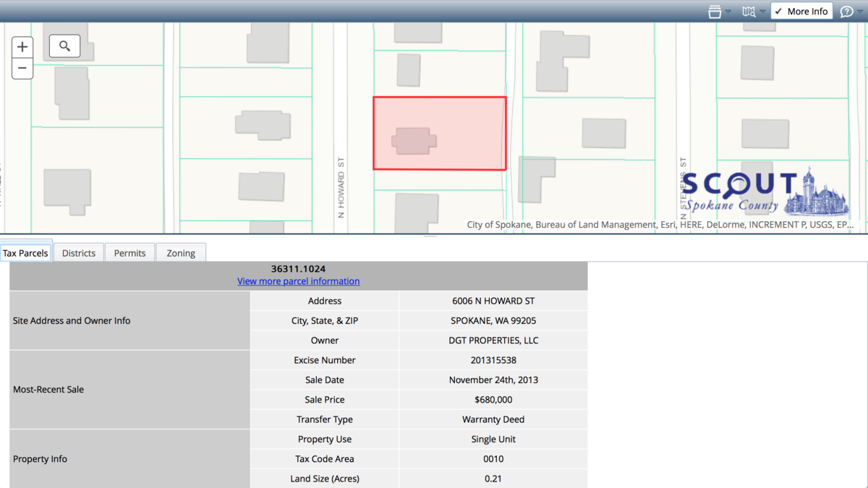Select the highlighted red parcel on the map

(439, 132)
